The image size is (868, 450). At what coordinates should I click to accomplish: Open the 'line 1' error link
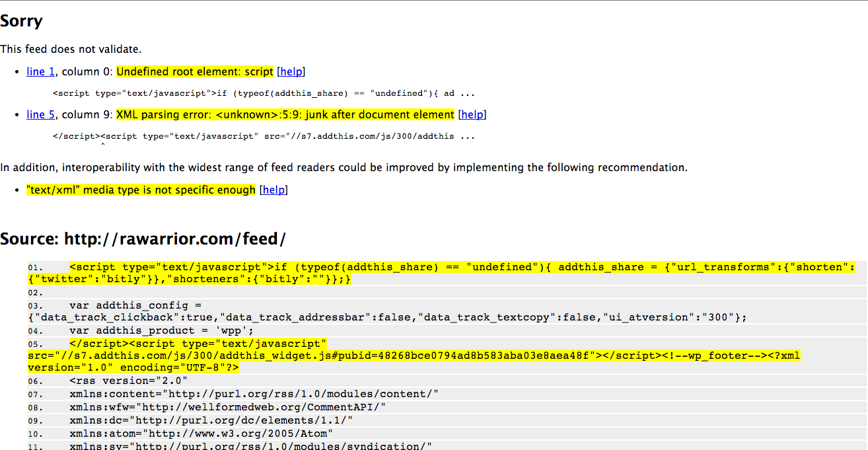click(40, 71)
